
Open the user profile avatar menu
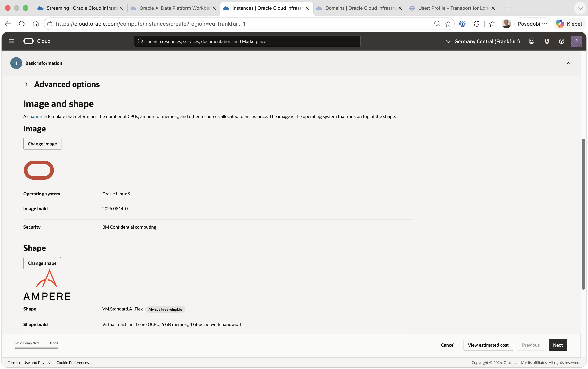tap(576, 41)
